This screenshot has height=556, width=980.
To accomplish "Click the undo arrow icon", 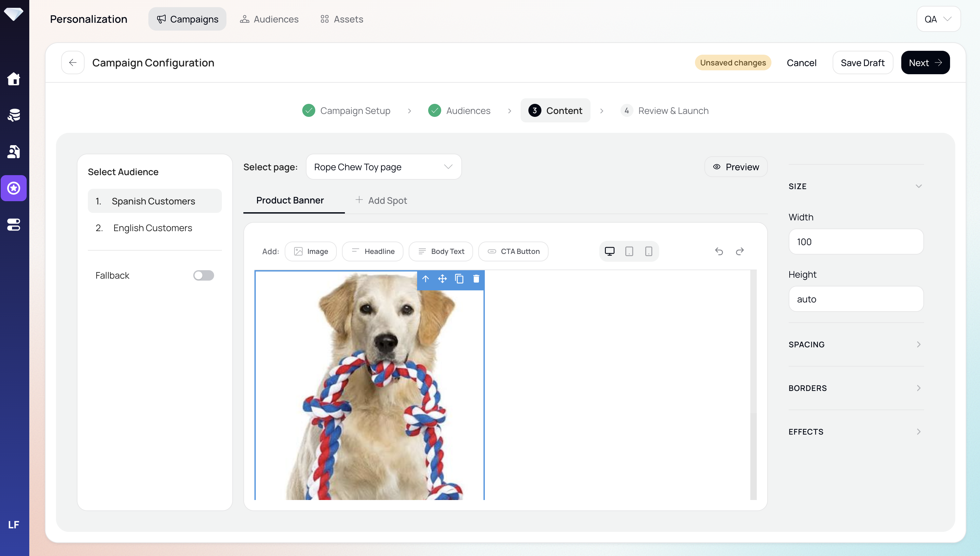I will tap(719, 251).
